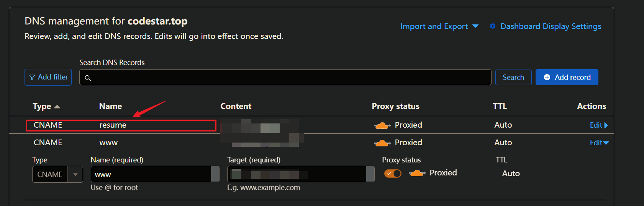Click the Target (required) input field
The image size is (644, 206).
click(x=301, y=174)
